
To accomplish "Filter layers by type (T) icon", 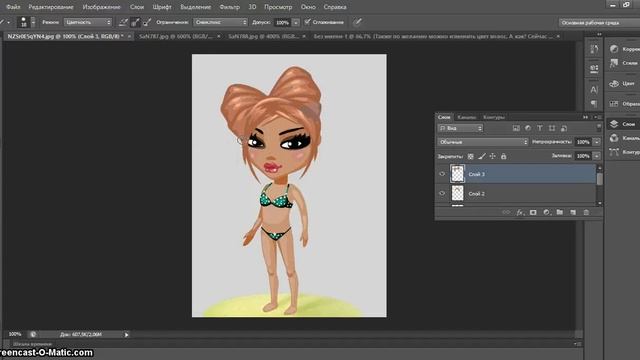I will pos(540,128).
